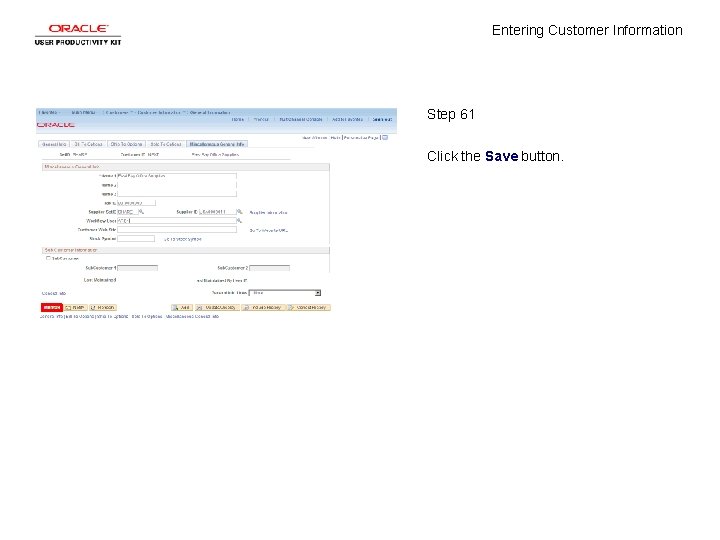
Task: Click the SubCustomer 2 field
Action: pyautogui.click(x=270, y=268)
